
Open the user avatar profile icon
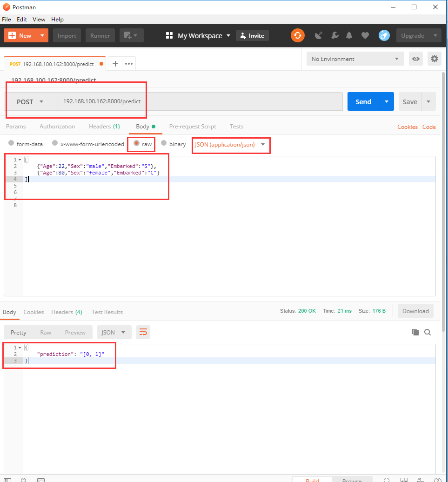[384, 35]
